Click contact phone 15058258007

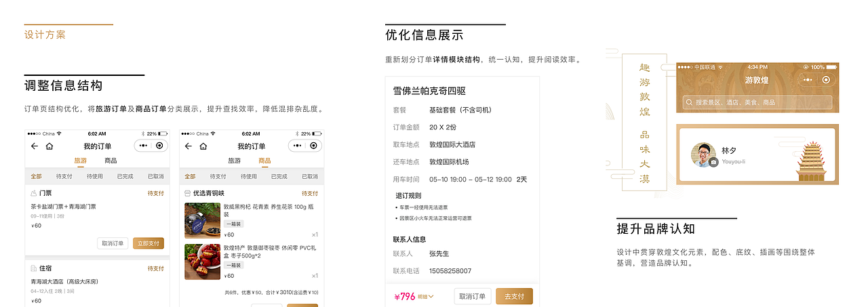pos(450,271)
